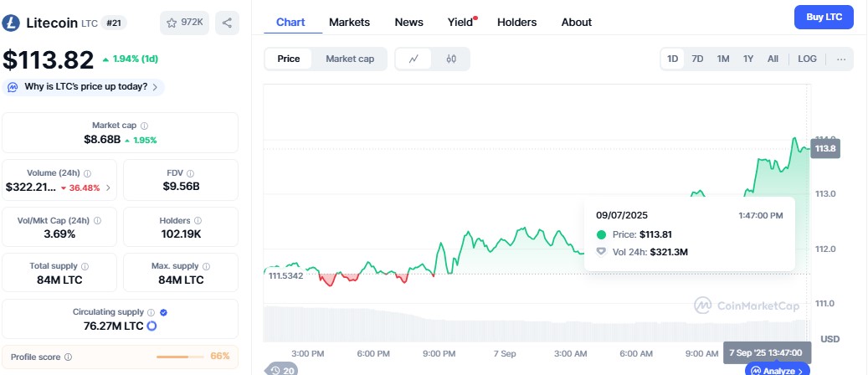868x375 pixels.
Task: Select the Market cap chart toggle
Action: [350, 59]
